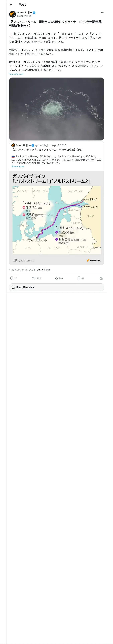Click the 26.7K Views count
Viewport: 113px width, 644px height.
coord(44,270)
